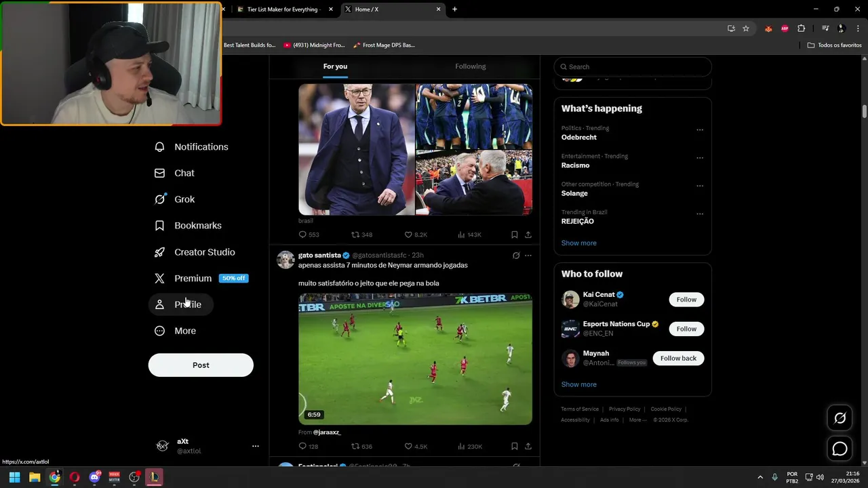Open more options for Odebrecht trend
Image resolution: width=868 pixels, height=488 pixels.
(x=700, y=129)
